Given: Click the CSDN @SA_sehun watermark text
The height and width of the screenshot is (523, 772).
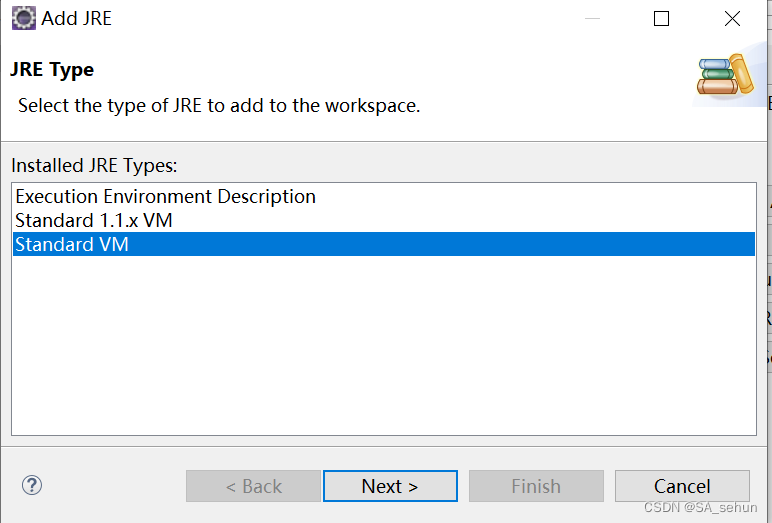Looking at the screenshot, I should [x=701, y=508].
